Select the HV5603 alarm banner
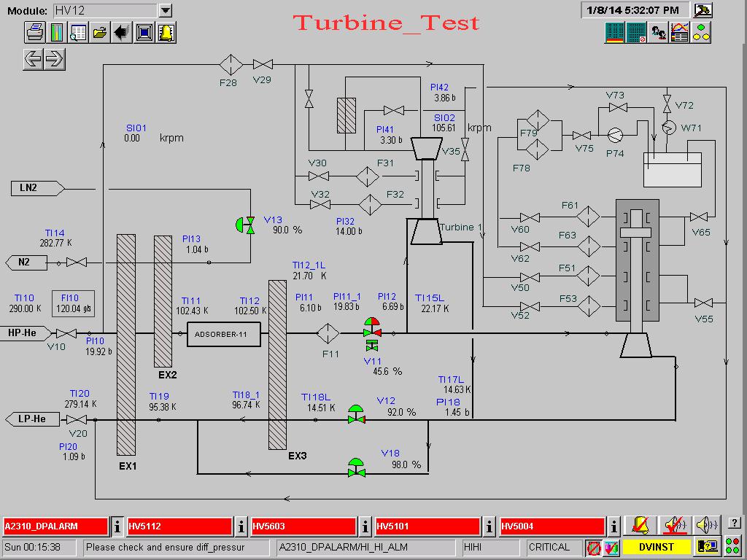Viewport: 747px width, 560px height. pyautogui.click(x=303, y=526)
